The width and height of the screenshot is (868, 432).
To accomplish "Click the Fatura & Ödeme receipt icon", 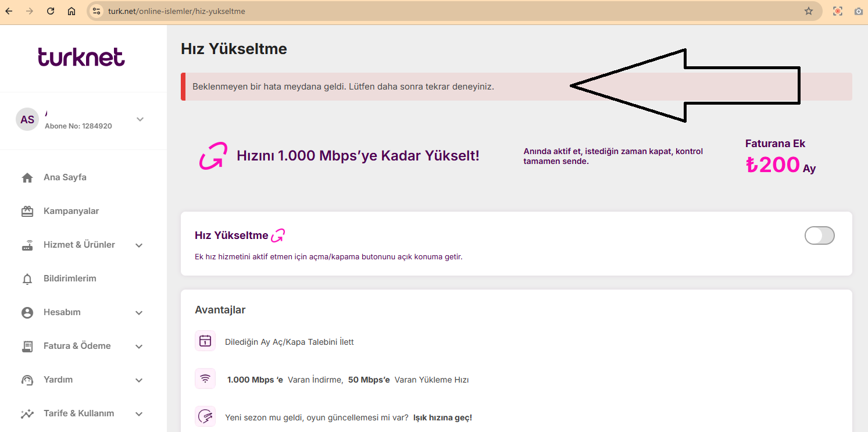I will (x=27, y=347).
